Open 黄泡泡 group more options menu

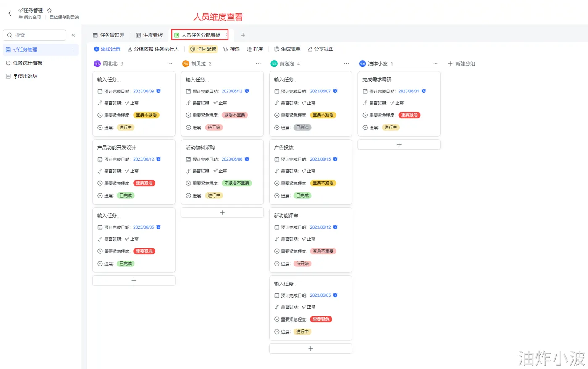point(346,63)
